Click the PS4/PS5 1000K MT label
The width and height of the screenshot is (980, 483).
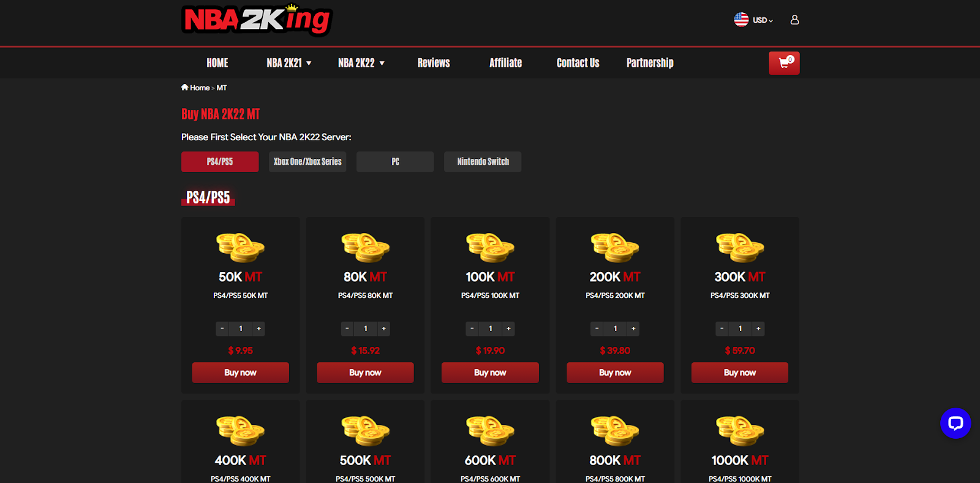click(740, 479)
